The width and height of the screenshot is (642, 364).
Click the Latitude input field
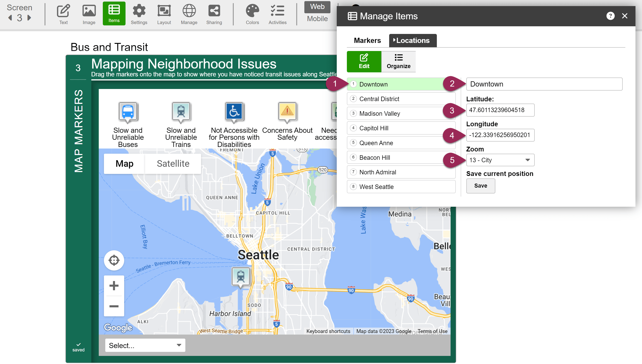[500, 110]
